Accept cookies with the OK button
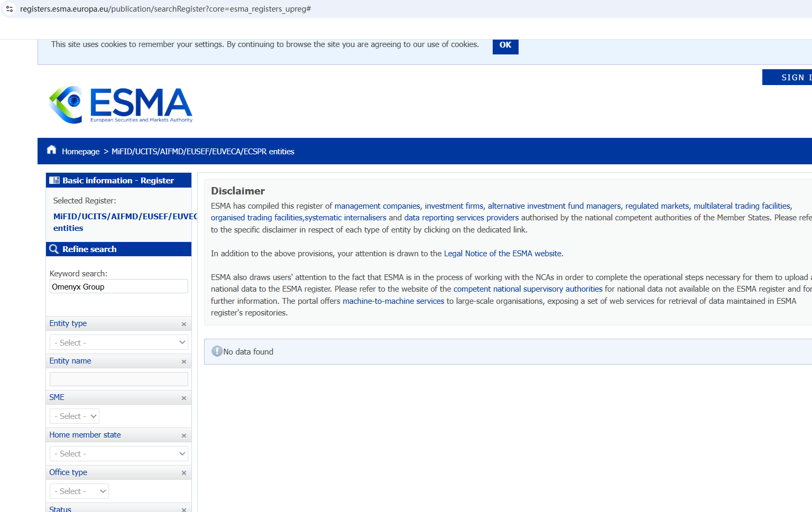 (505, 45)
